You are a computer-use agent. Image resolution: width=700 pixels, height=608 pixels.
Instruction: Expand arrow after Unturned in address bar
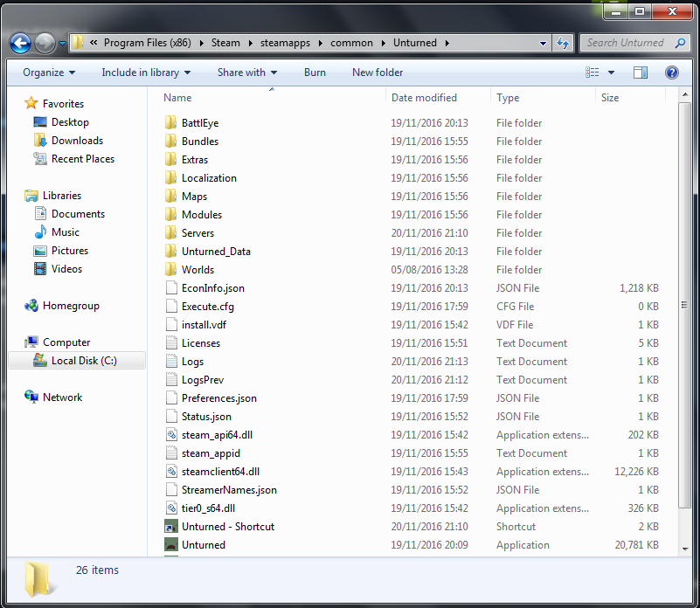point(447,43)
